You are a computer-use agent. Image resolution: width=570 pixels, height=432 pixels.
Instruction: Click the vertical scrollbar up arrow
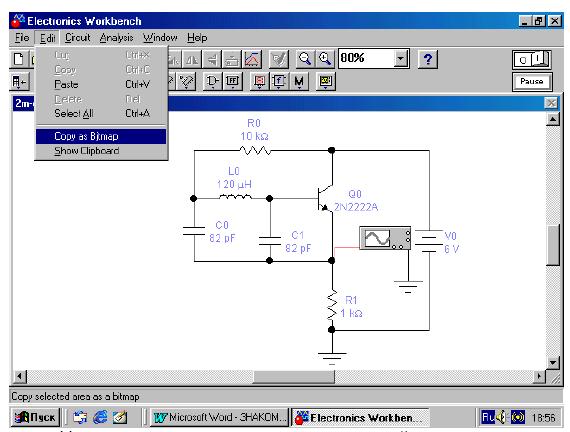(553, 119)
